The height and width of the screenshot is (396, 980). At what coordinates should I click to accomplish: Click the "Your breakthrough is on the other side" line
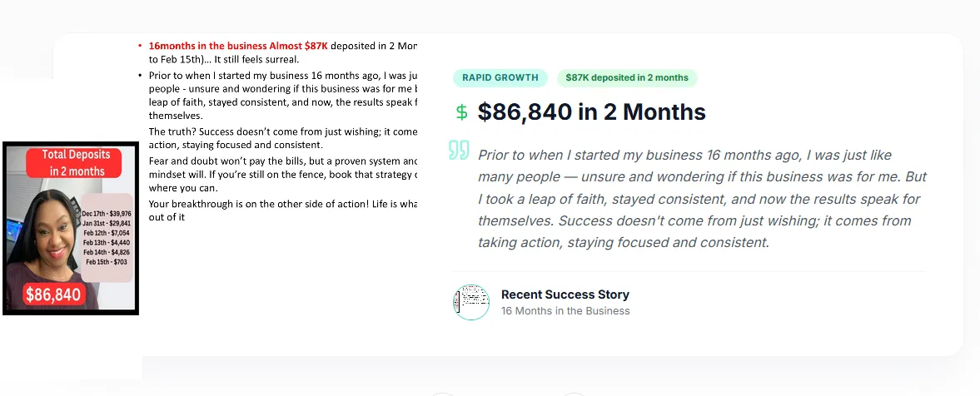[x=282, y=204]
